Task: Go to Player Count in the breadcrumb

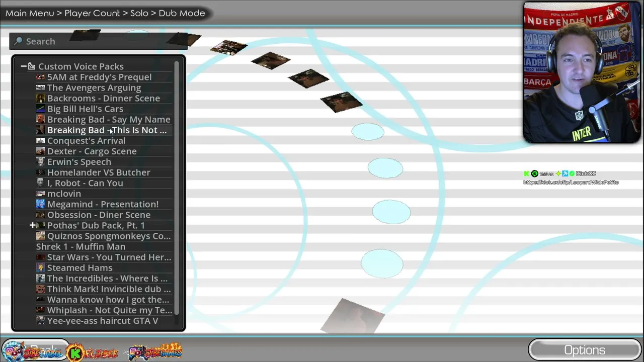Action: tap(92, 13)
